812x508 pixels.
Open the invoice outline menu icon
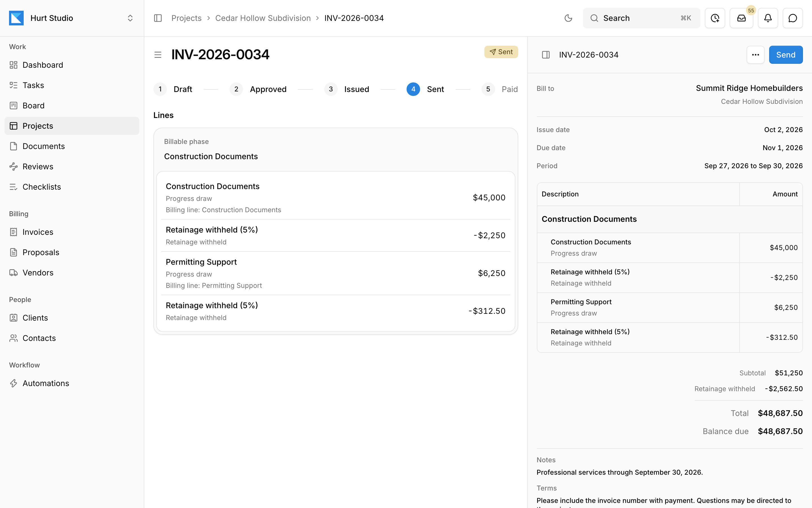(x=158, y=55)
